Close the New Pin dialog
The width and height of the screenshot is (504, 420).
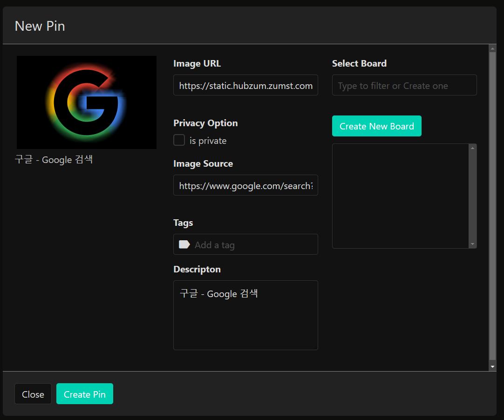click(x=33, y=394)
